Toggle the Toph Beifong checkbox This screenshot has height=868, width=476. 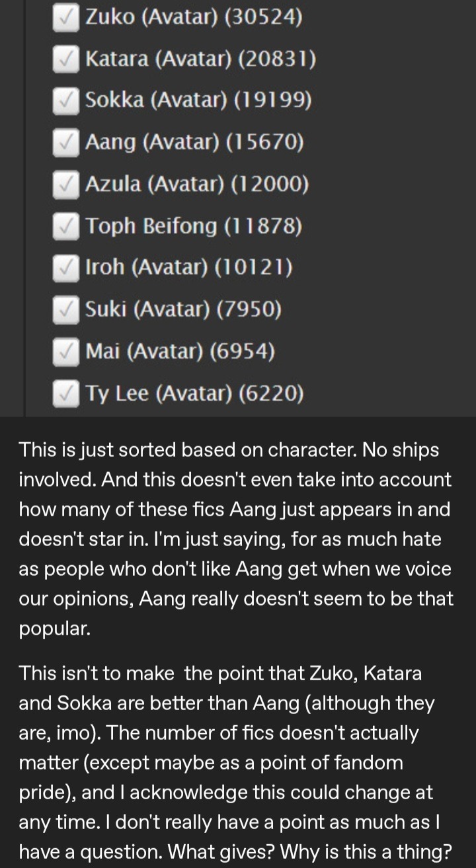point(66,226)
